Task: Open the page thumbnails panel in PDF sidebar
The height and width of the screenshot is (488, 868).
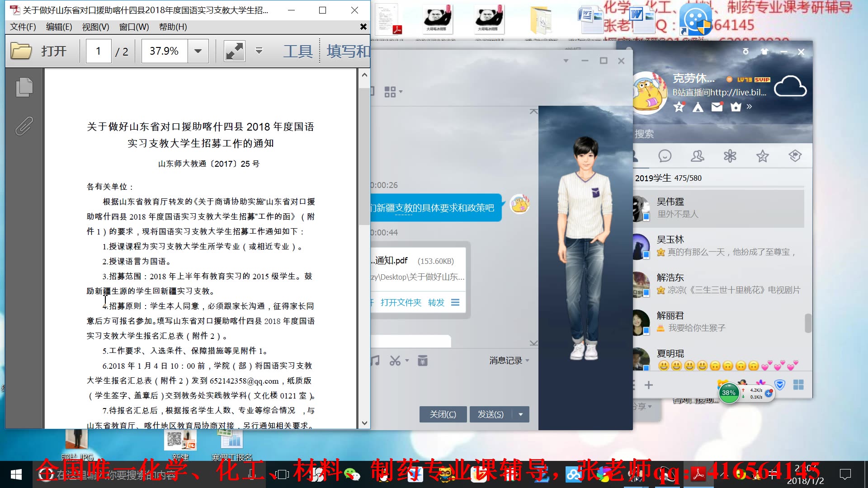Action: coord(24,87)
